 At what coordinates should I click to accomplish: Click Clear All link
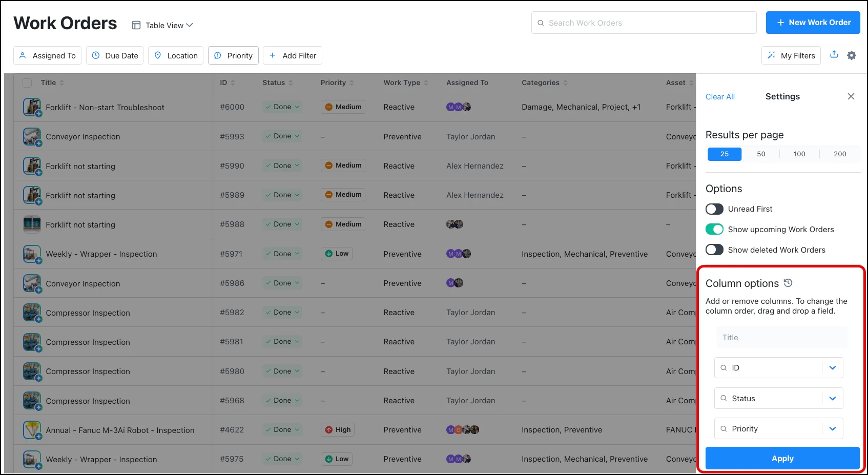[720, 97]
